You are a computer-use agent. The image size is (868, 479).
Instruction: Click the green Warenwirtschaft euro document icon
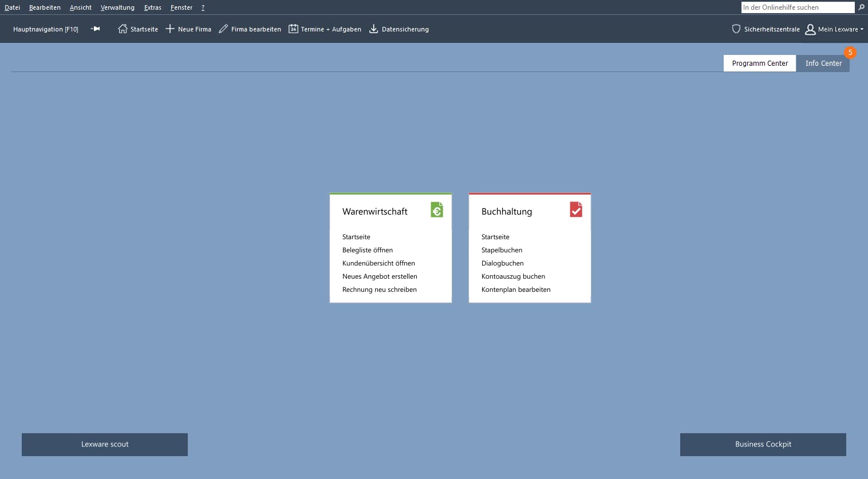437,209
